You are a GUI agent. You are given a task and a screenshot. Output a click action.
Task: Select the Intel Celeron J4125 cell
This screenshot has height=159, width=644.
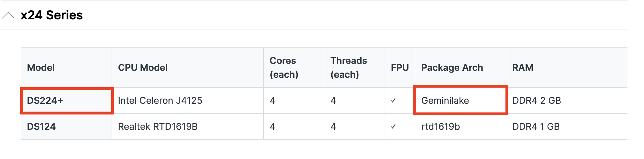(160, 101)
